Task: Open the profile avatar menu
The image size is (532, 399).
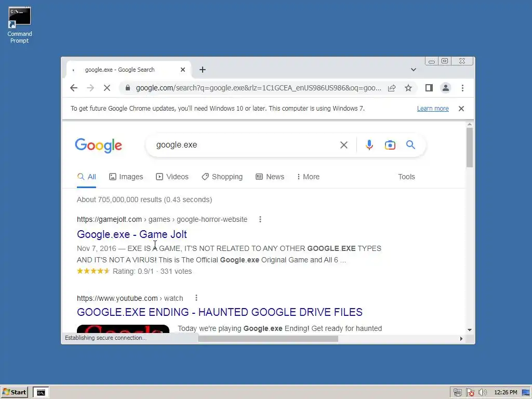Action: click(x=445, y=88)
